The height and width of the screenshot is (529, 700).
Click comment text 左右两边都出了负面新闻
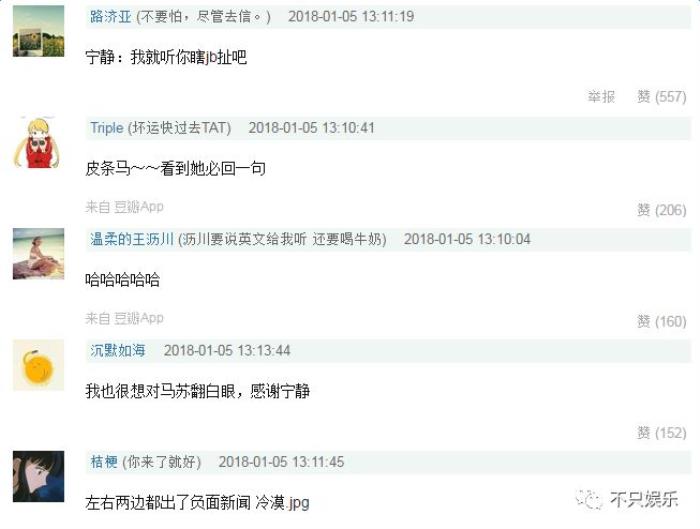tap(168, 503)
